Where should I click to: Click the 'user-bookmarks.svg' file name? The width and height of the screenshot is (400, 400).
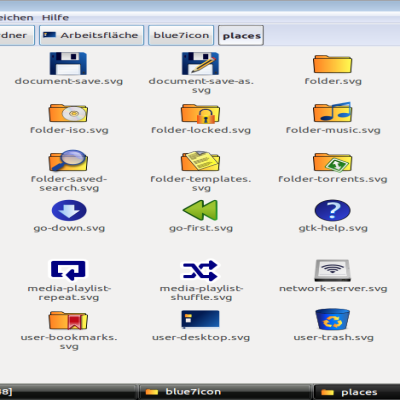pyautogui.click(x=69, y=342)
